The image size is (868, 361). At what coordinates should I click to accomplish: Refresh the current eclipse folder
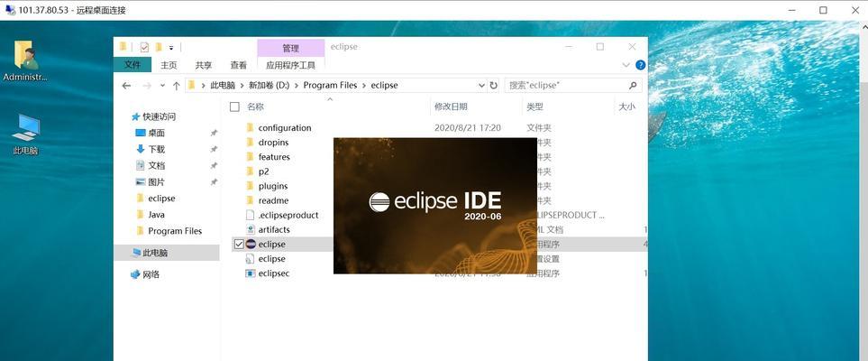point(494,86)
